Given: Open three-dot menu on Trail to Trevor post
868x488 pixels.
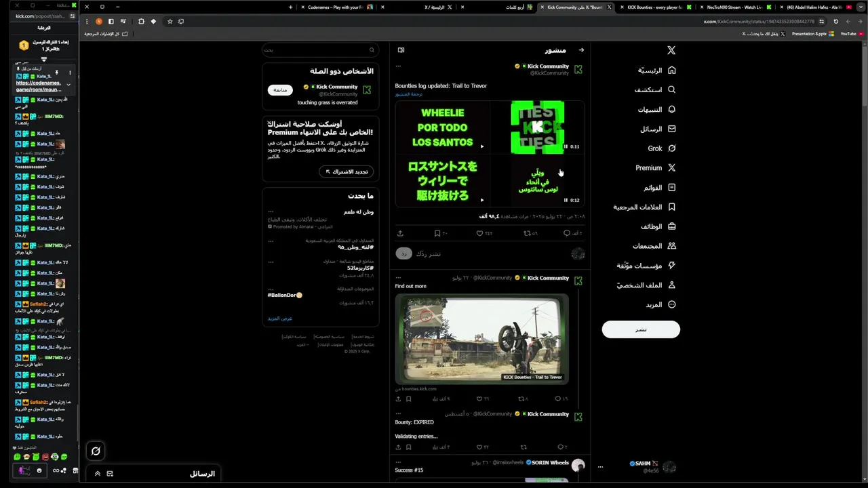Looking at the screenshot, I should (x=399, y=66).
